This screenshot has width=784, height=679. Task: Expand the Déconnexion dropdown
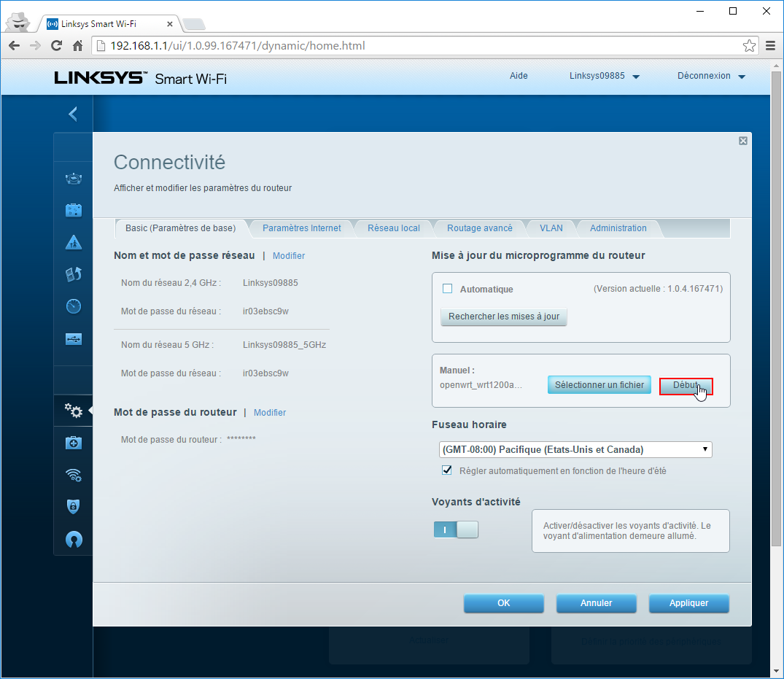710,76
